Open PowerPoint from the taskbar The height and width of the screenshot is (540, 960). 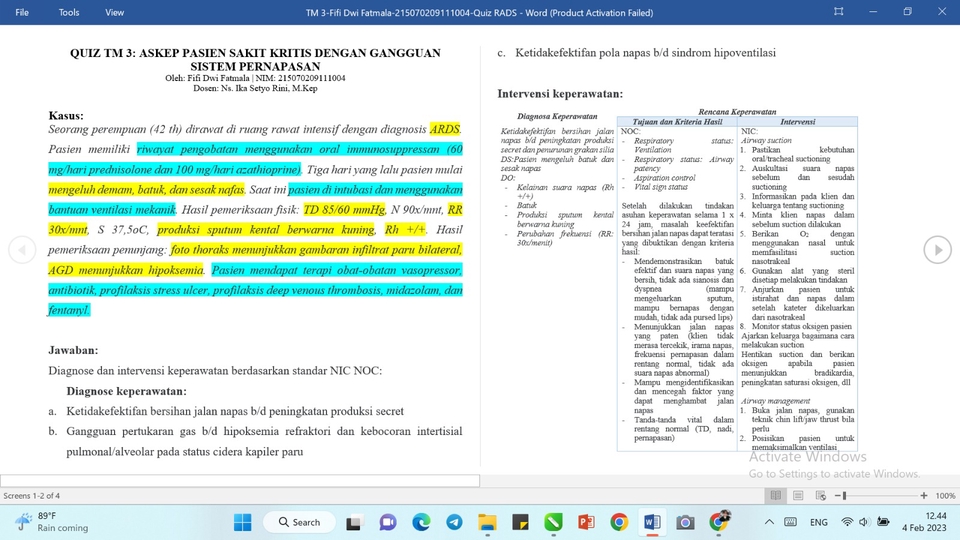587,522
